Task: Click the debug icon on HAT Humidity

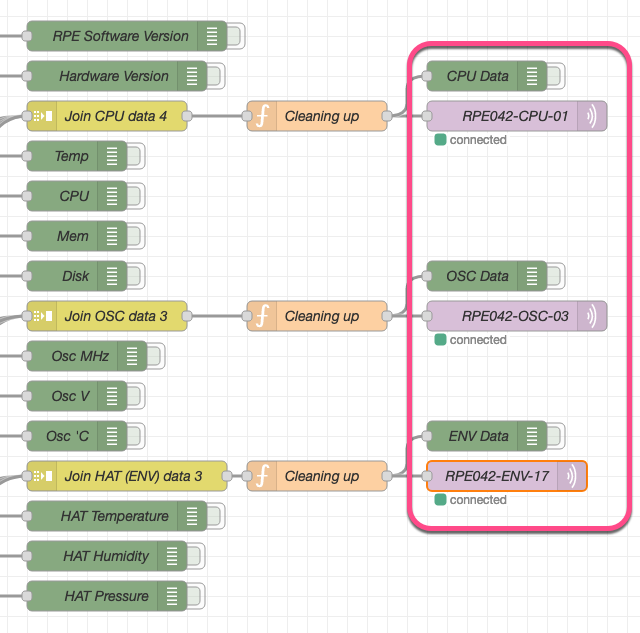Action: coord(172,556)
